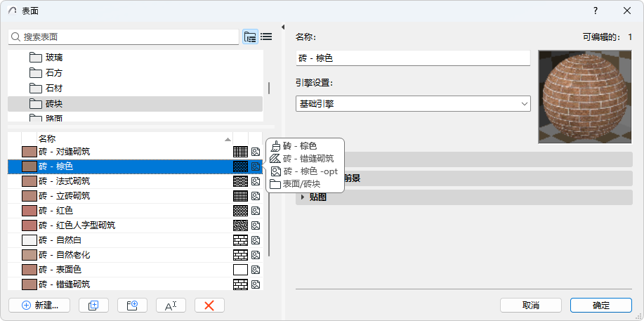Screen dimensions: 644x321
Task: Click the help question mark icon
Action: pyautogui.click(x=595, y=11)
